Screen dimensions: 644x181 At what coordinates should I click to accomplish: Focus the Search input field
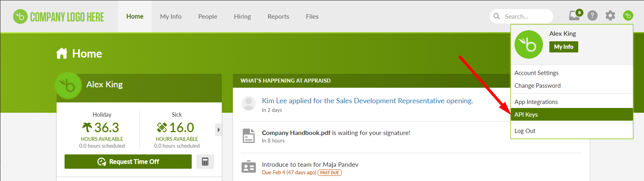coord(522,16)
